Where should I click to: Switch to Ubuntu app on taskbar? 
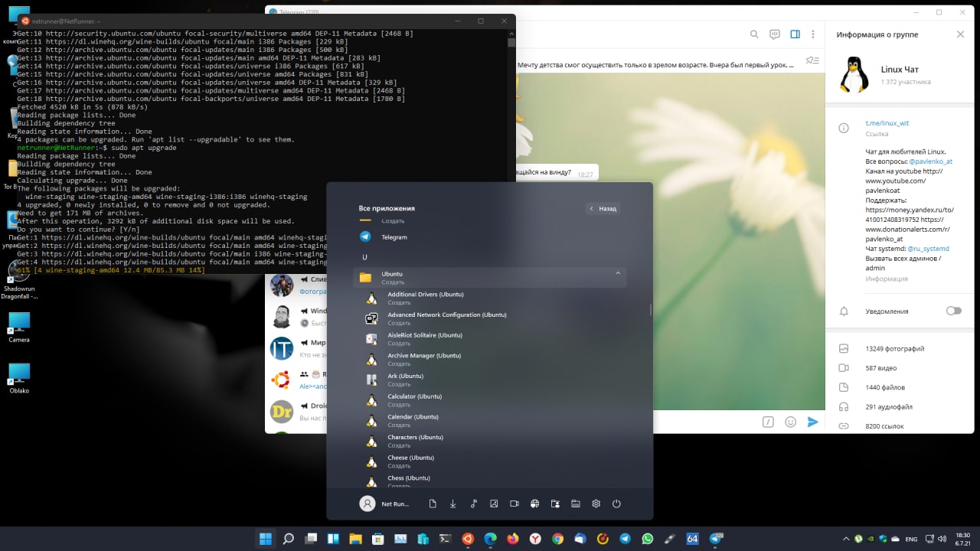[468, 539]
